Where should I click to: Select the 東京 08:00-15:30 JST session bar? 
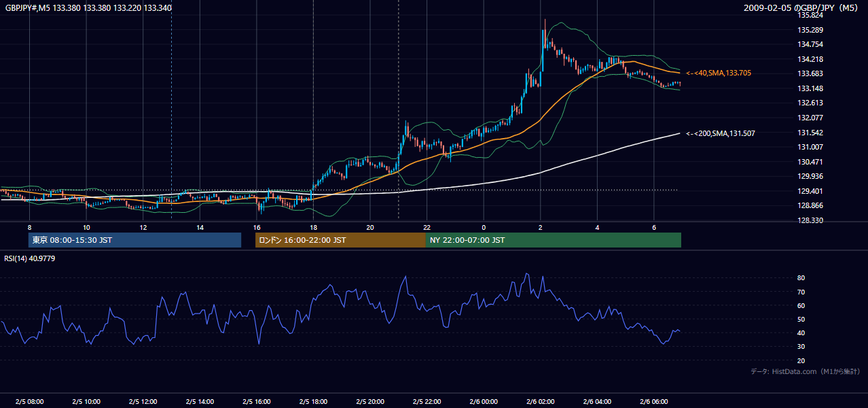[x=134, y=240]
